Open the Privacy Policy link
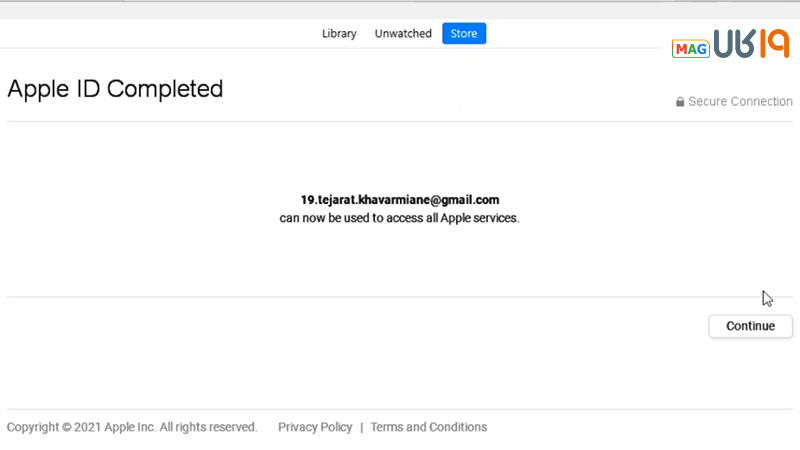 (315, 427)
